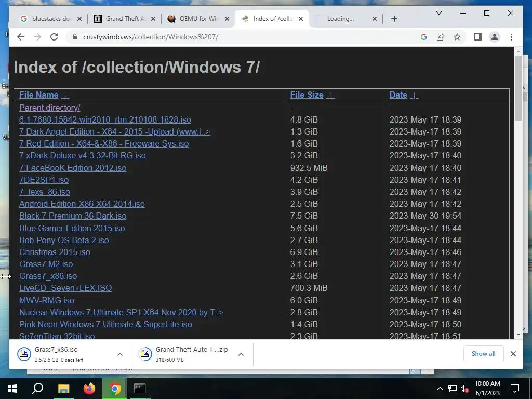The height and width of the screenshot is (399, 532).
Task: Open the tab search dropdown
Action: [438, 13]
